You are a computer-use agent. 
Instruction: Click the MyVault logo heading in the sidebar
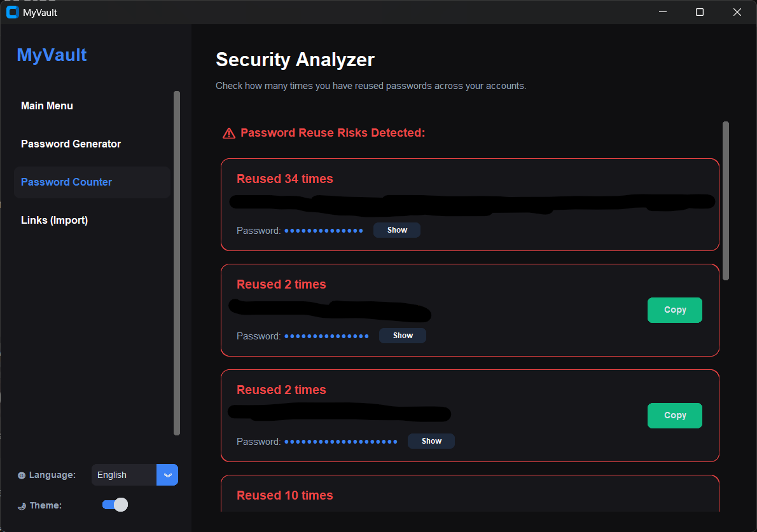pos(52,55)
